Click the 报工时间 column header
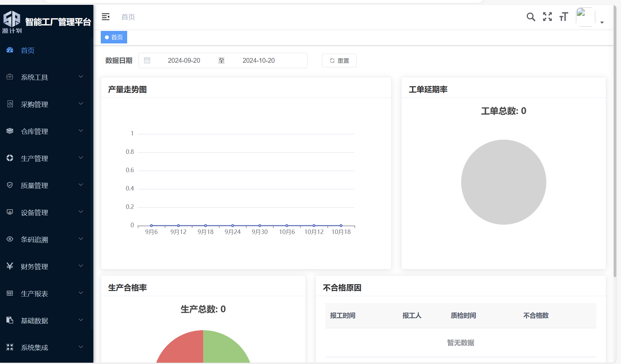 (x=343, y=315)
